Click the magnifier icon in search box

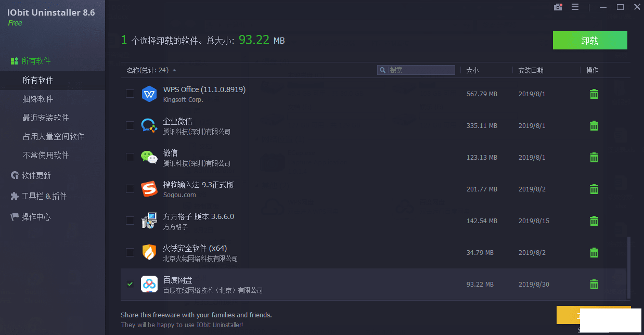pos(383,70)
